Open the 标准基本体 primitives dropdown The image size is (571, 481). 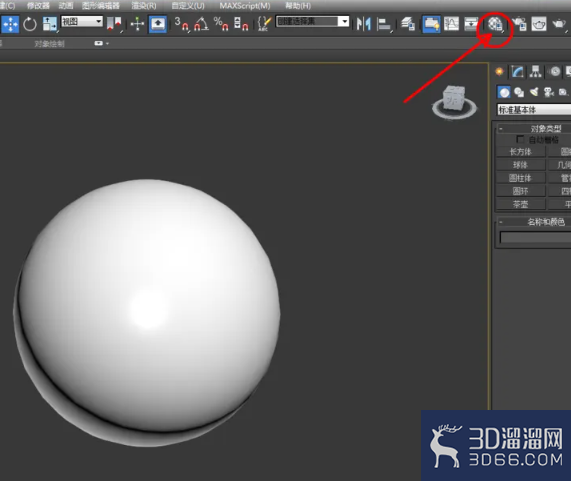(x=534, y=110)
